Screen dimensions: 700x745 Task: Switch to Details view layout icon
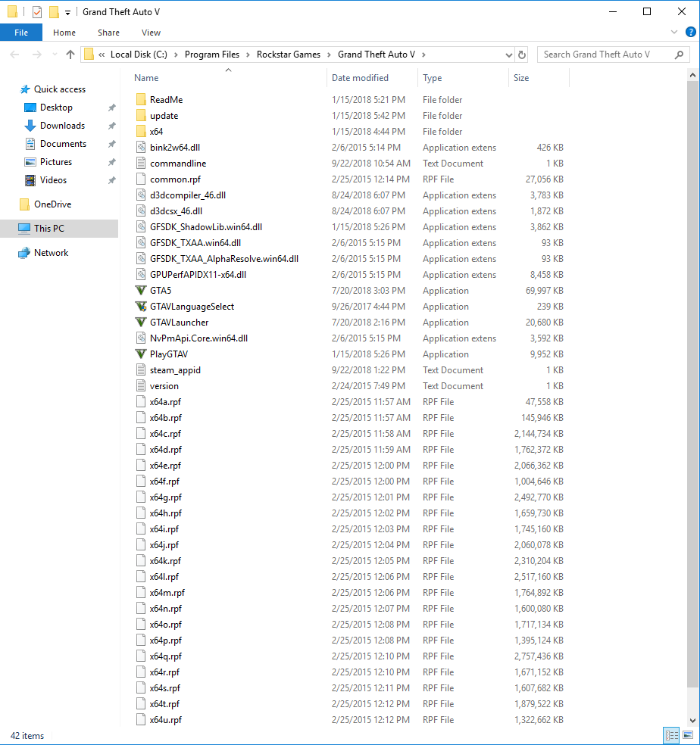coord(671,735)
